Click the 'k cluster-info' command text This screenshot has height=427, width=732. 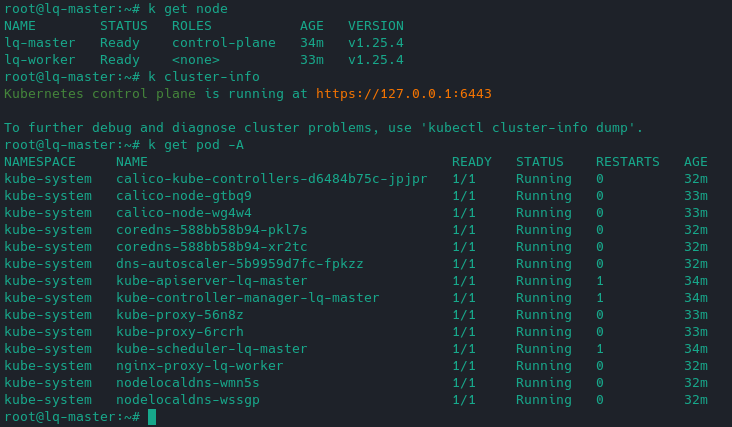203,77
